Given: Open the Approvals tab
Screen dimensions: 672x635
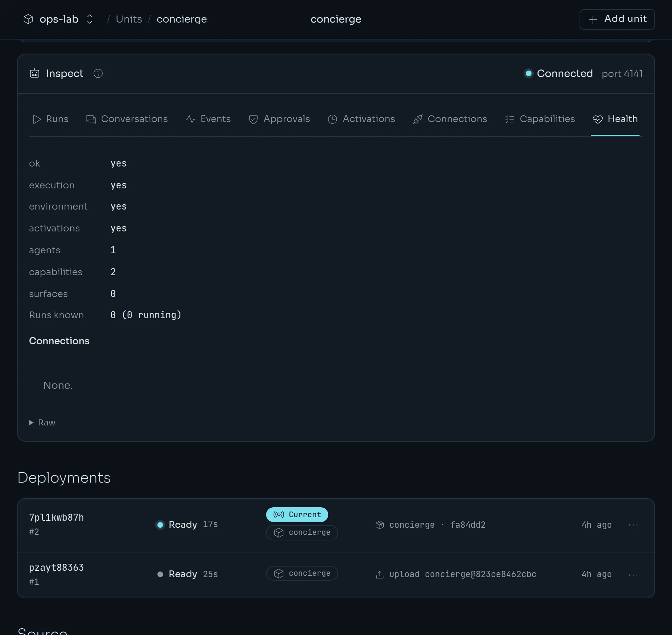Looking at the screenshot, I should coord(279,119).
